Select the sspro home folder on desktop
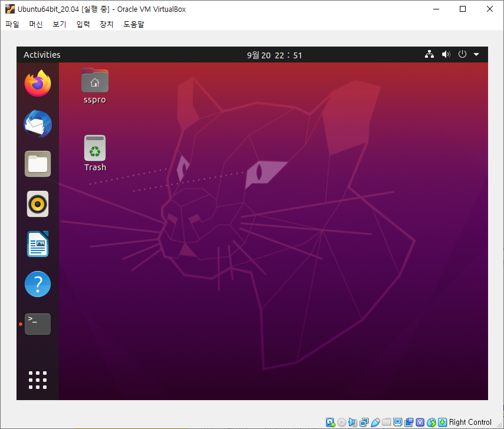 pyautogui.click(x=95, y=86)
